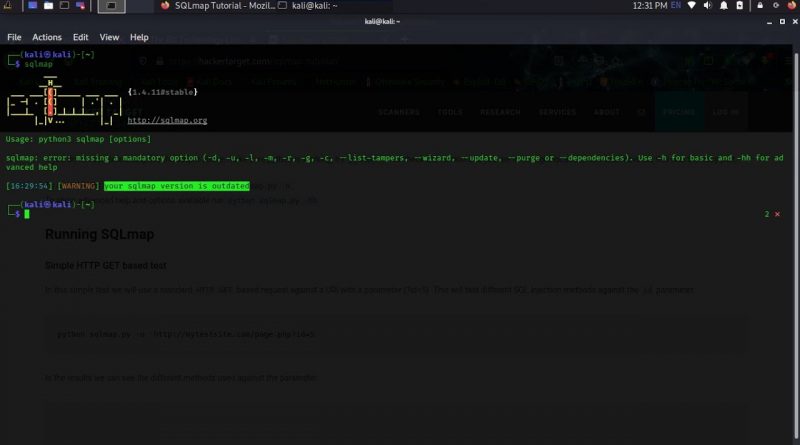Screen dimensions: 800x445
Task: Click highlighted 'your sqlmap version is outdated' text
Action: coord(177,186)
